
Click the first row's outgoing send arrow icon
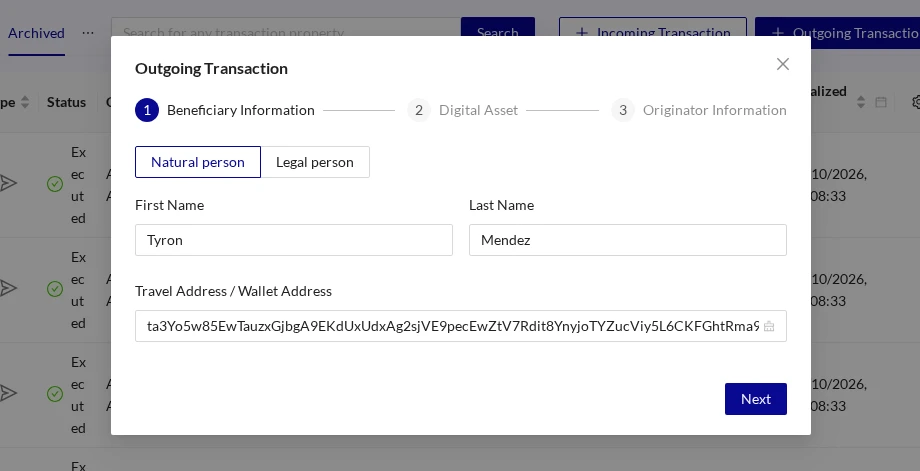8,183
